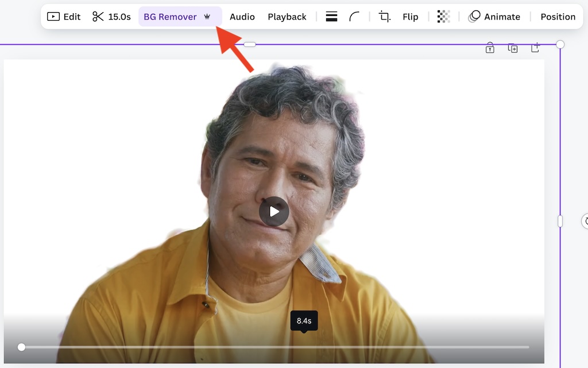The image size is (588, 368).
Task: Click the Flip button
Action: (410, 17)
